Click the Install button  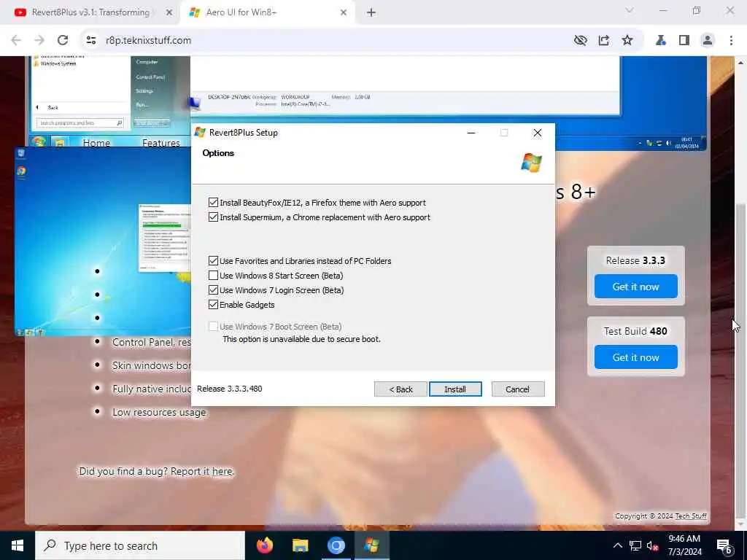tap(455, 389)
